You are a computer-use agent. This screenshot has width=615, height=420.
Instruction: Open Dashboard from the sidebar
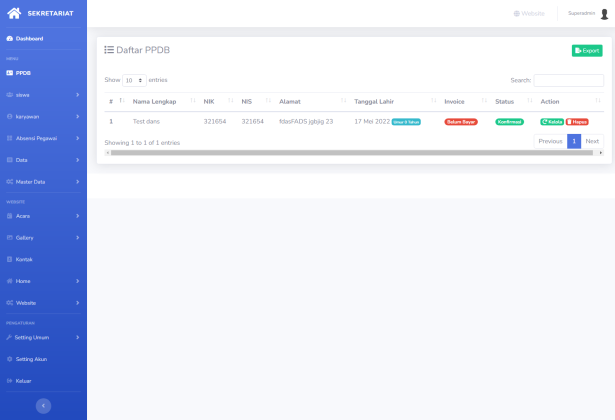(29, 38)
